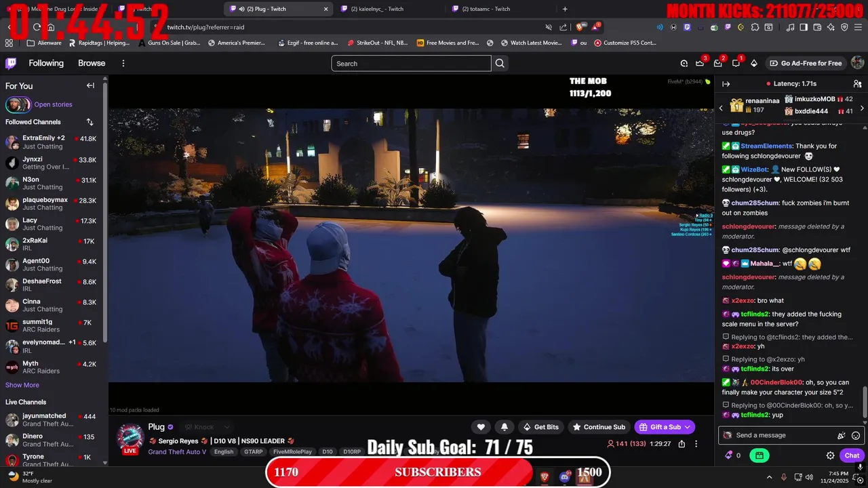The height and width of the screenshot is (488, 868).
Task: Show previous gift leaderboard entry
Action: tap(721, 108)
